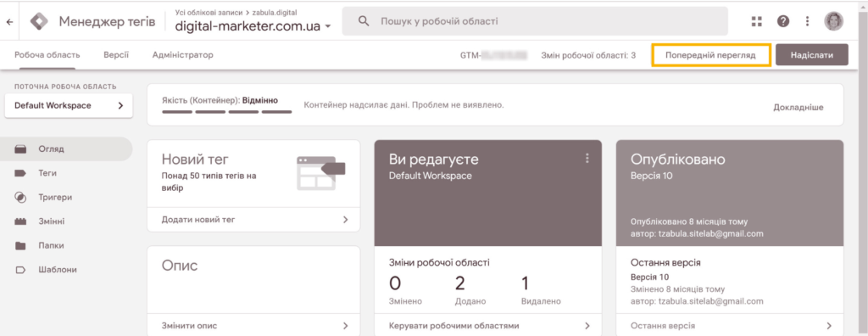Screen dimensions: 868x336
Task: Click the Додати новий тег link
Action: (198, 220)
